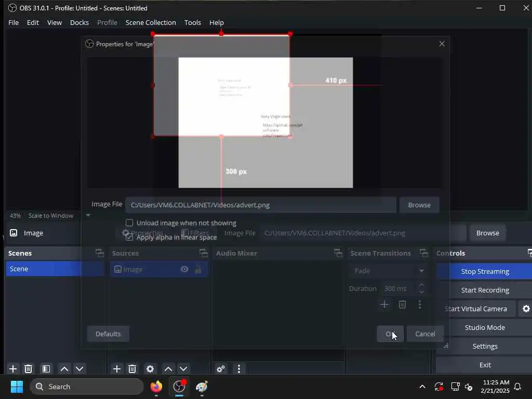Click the Image File path field
The image size is (532, 399).
pos(261,205)
